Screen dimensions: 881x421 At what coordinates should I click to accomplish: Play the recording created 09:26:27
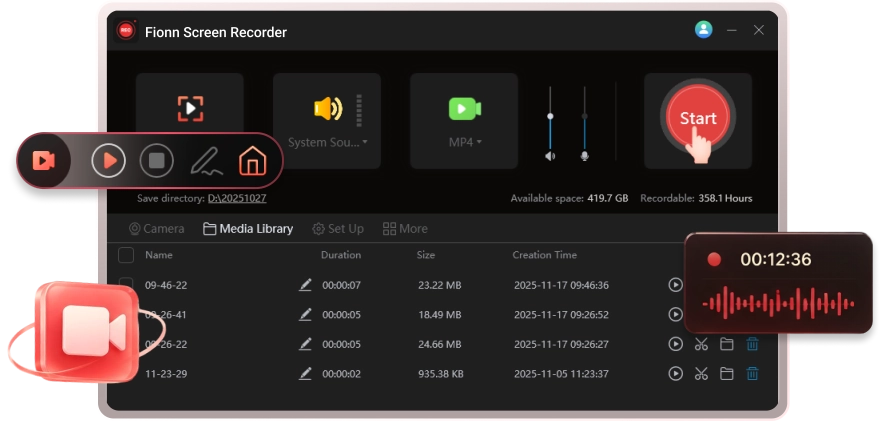[675, 344]
